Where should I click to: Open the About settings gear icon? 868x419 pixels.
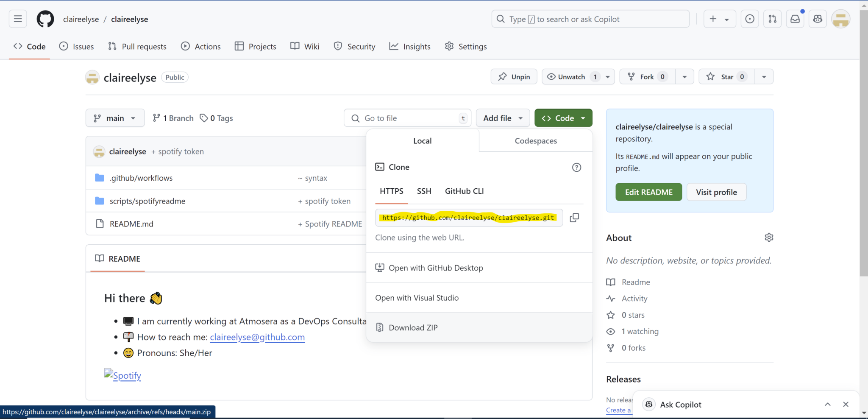(769, 237)
